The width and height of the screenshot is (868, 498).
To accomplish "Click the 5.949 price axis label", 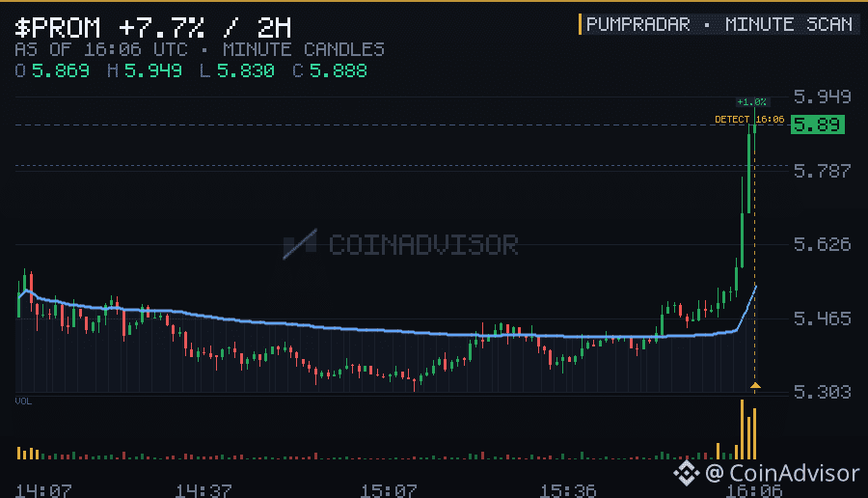I will (822, 97).
